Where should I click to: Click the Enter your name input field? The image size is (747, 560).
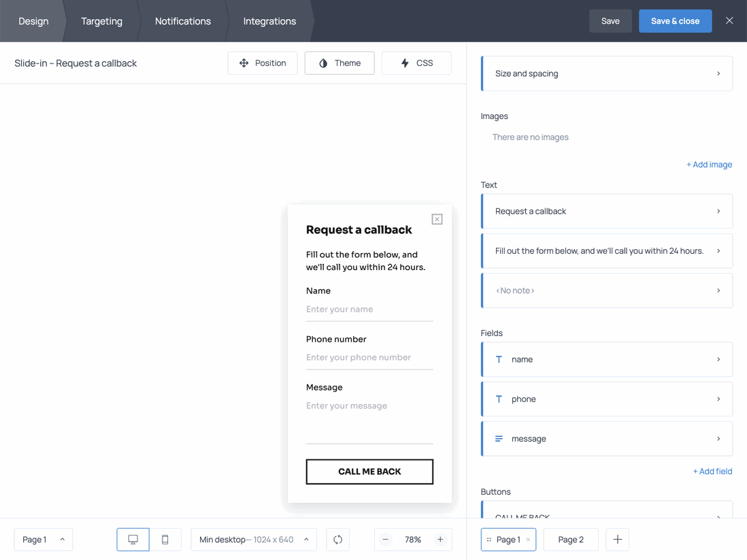pyautogui.click(x=369, y=310)
